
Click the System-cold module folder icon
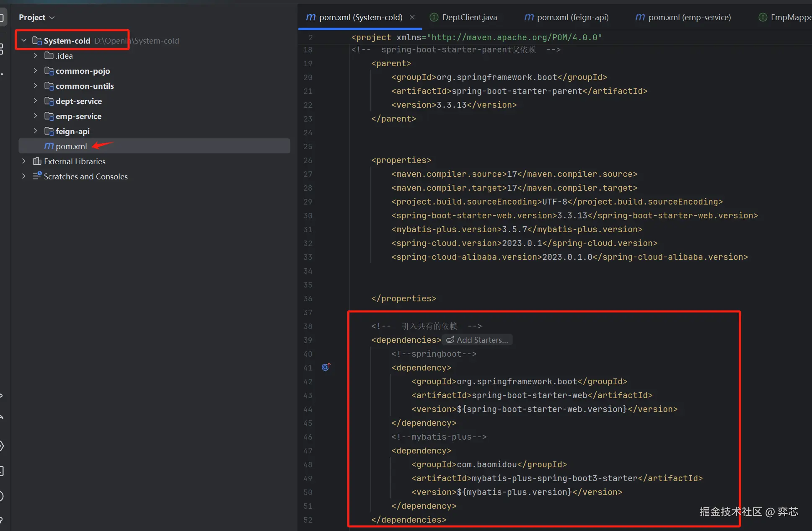37,41
